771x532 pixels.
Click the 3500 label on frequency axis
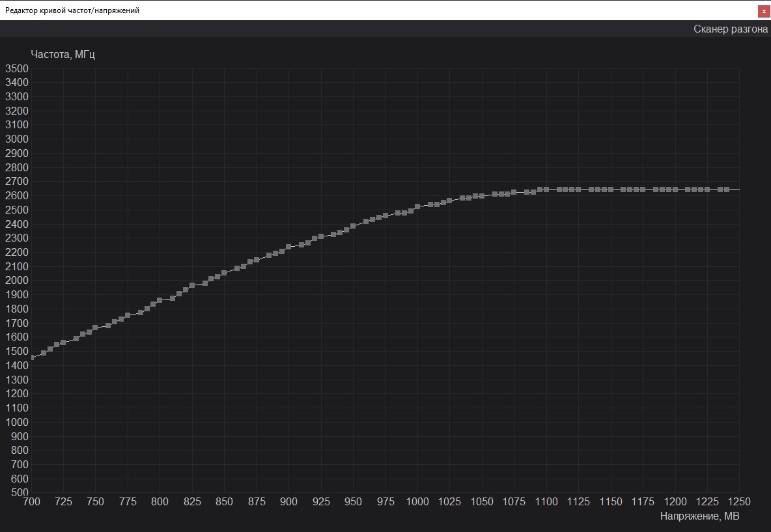coord(17,68)
